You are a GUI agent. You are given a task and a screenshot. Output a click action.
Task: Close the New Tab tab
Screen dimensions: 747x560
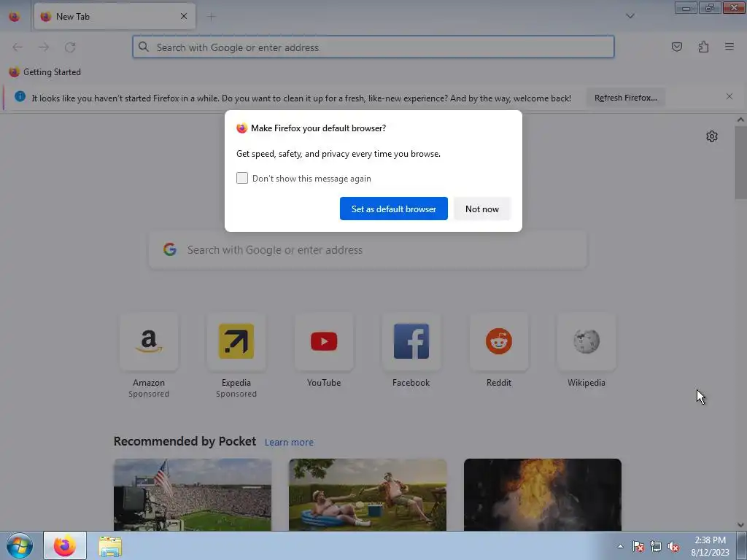(184, 16)
